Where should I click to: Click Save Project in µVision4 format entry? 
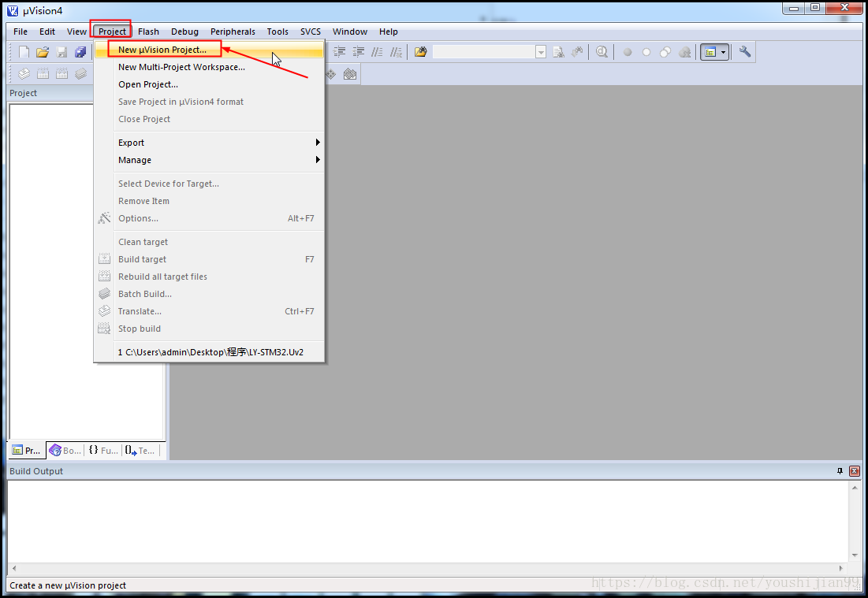[209, 102]
